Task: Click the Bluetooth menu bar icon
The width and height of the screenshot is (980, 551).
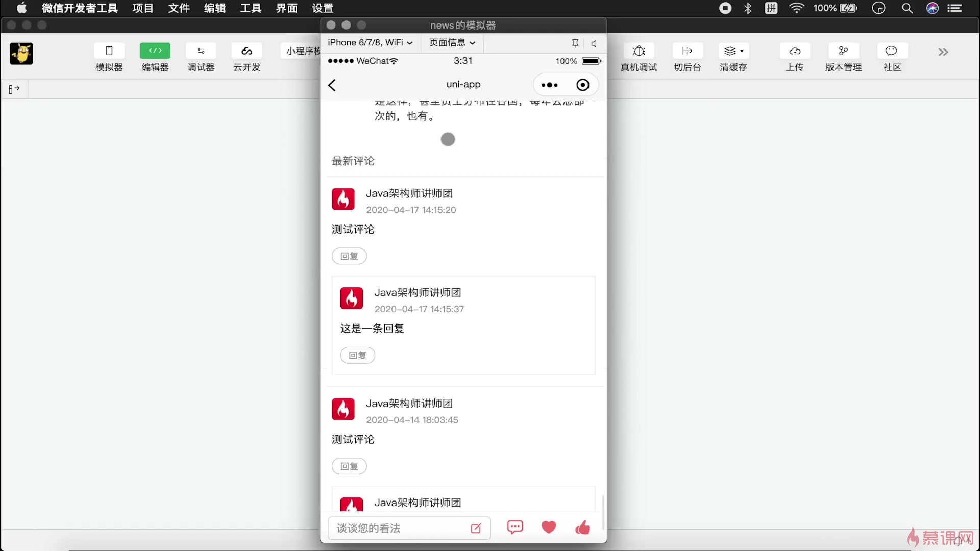Action: (x=748, y=8)
